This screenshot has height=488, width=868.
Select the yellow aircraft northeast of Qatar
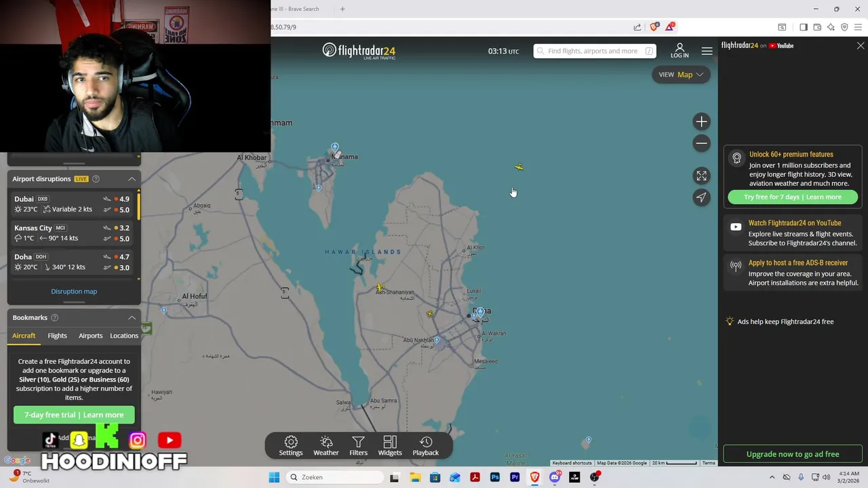pyautogui.click(x=519, y=167)
